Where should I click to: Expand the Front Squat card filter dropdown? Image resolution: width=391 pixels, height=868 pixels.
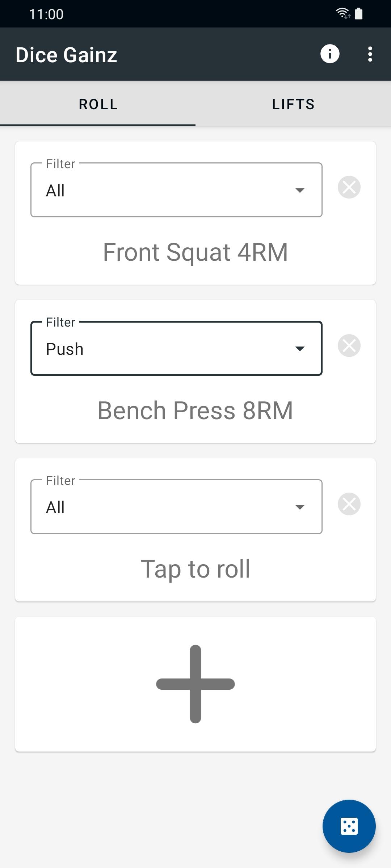(x=176, y=190)
